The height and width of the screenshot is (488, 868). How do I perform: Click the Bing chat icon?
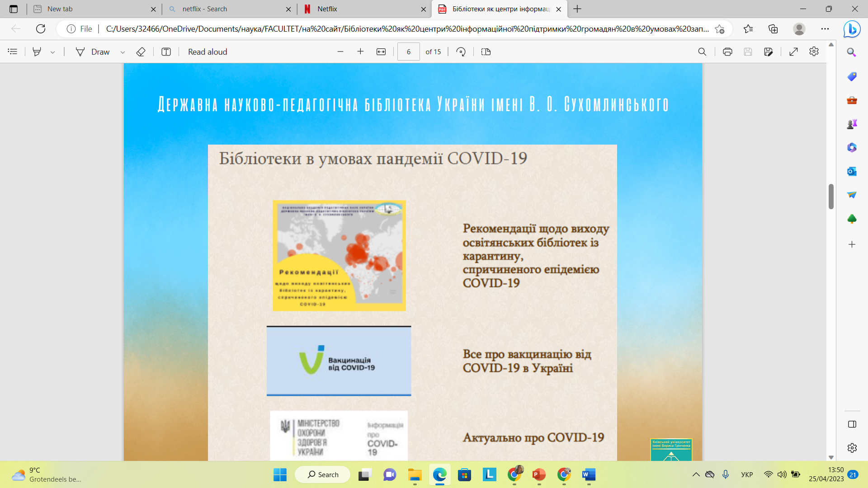[852, 29]
